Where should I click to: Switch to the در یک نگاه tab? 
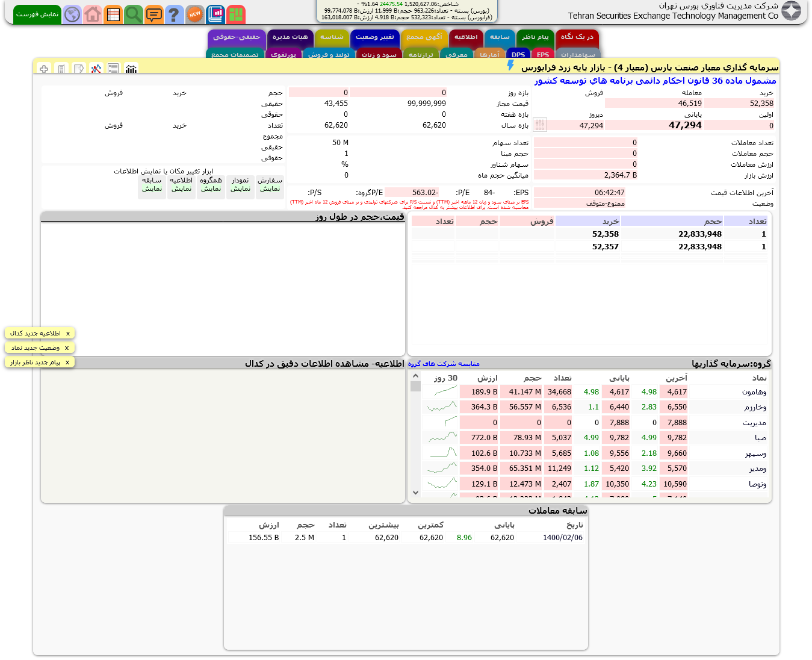(x=577, y=37)
